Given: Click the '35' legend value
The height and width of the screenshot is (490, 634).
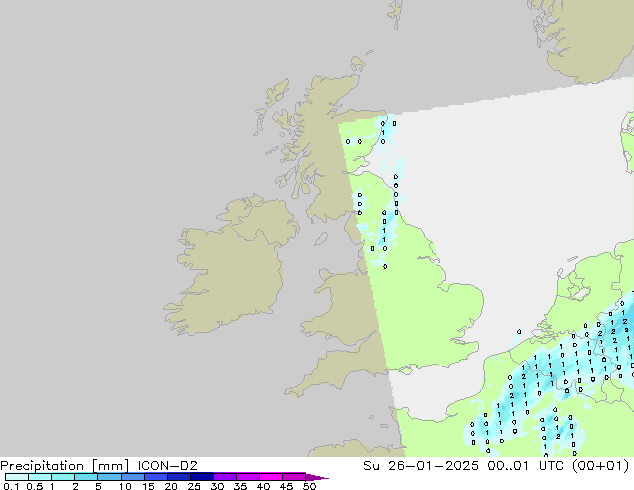Looking at the screenshot, I should click(241, 486).
